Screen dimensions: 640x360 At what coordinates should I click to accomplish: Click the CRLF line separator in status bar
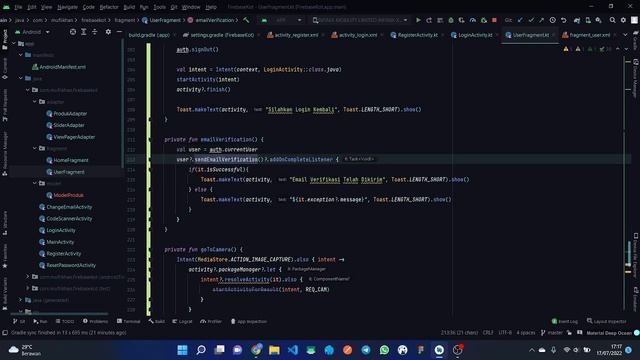[x=488, y=333]
